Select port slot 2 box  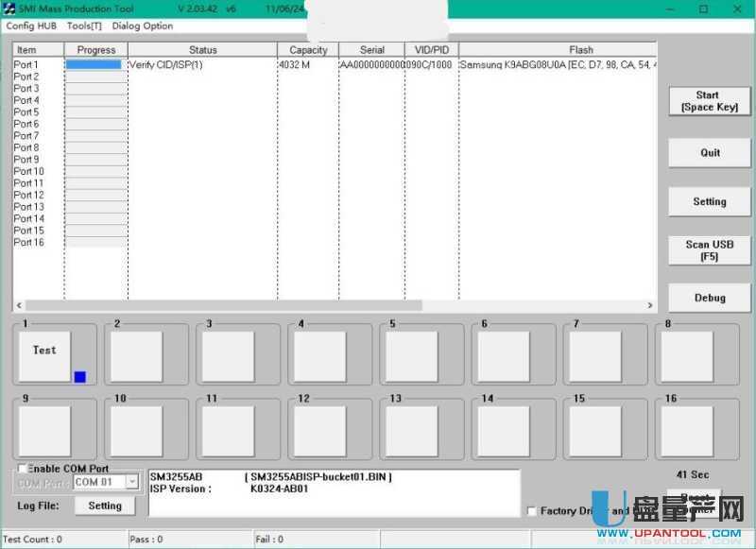136,356
